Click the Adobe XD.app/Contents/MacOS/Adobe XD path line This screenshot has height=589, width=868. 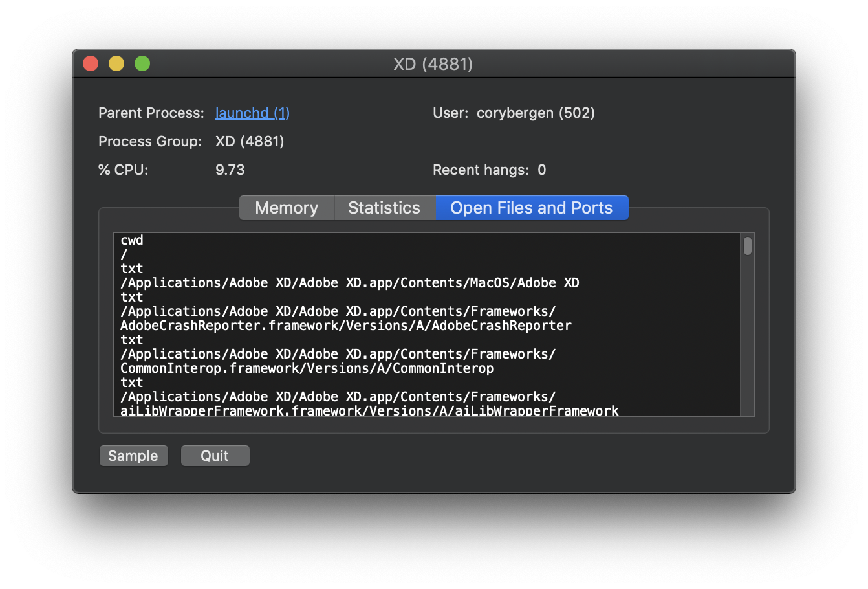coord(350,283)
